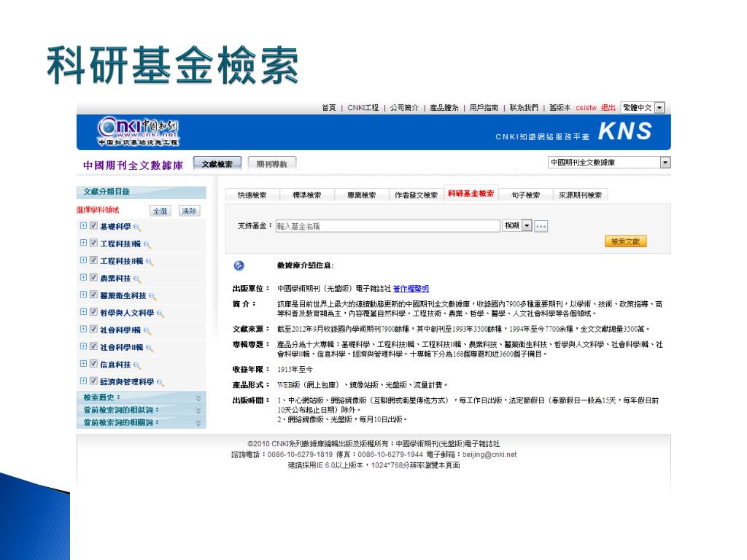Click magnifier icon next to 哲學與人文科學
Screen dimensions: 747x560
click(160, 314)
